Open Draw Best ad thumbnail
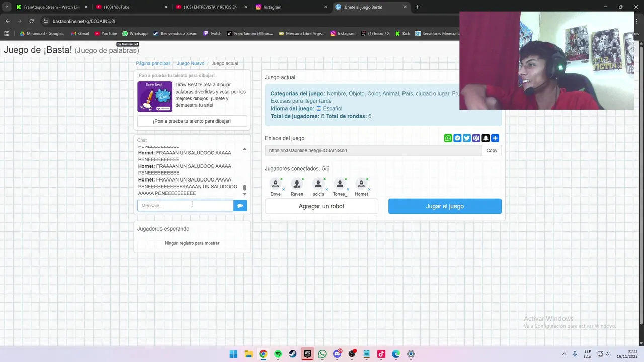644x362 pixels. [154, 97]
